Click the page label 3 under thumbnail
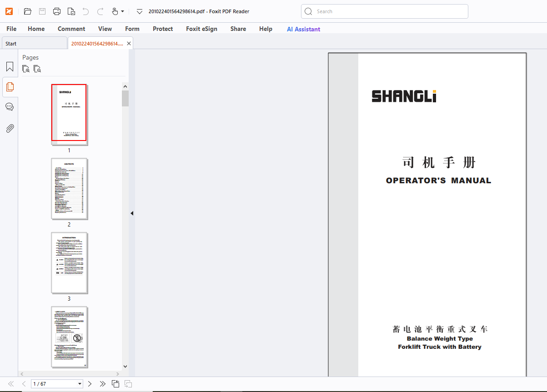This screenshot has height=392, width=547. (x=69, y=299)
